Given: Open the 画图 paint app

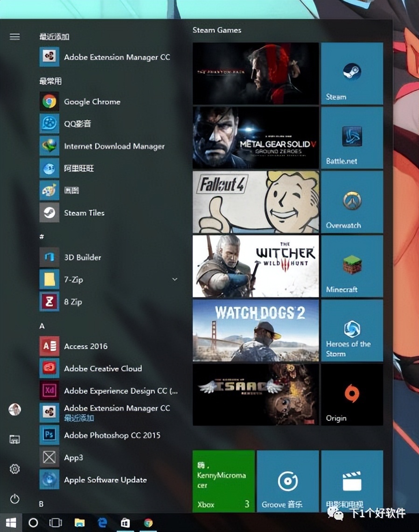Looking at the screenshot, I should 109,190.
